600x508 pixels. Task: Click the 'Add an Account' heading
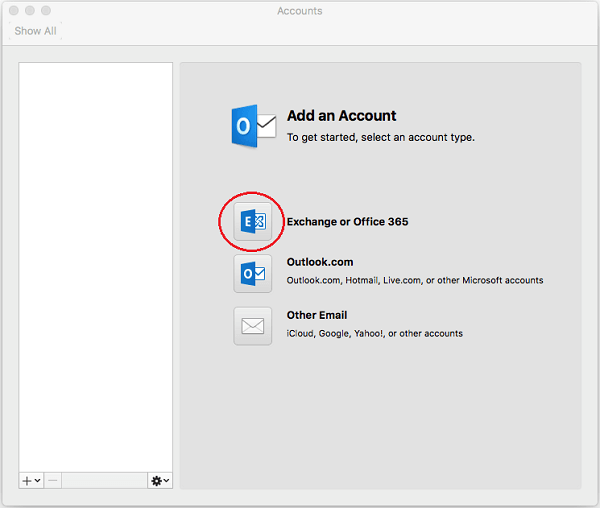coord(341,116)
